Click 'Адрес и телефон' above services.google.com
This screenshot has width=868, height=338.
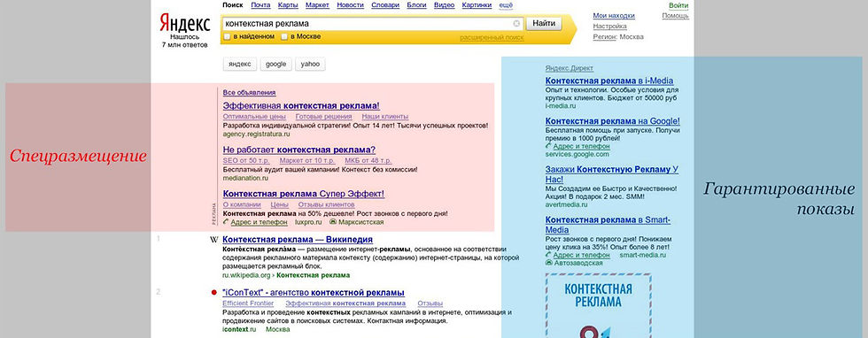tap(581, 146)
